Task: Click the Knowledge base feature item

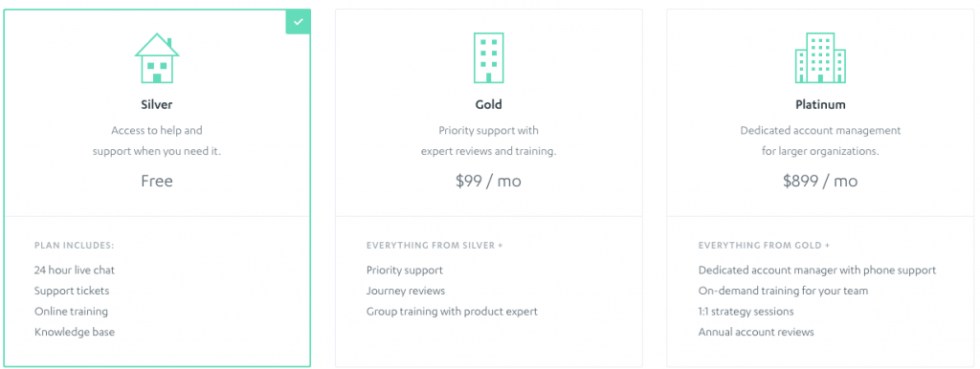Action: point(75,332)
